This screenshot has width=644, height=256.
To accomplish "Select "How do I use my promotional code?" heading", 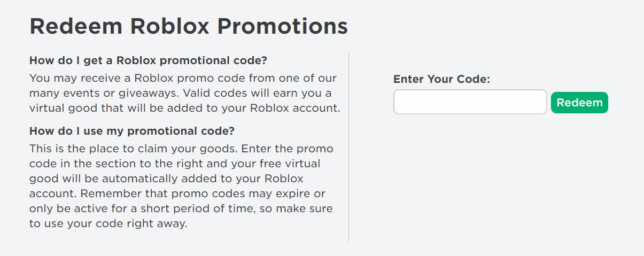I will point(132,131).
